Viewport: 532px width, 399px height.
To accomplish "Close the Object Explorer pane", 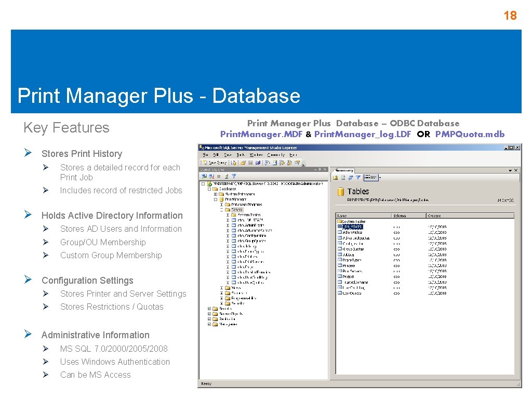I will coord(325,169).
